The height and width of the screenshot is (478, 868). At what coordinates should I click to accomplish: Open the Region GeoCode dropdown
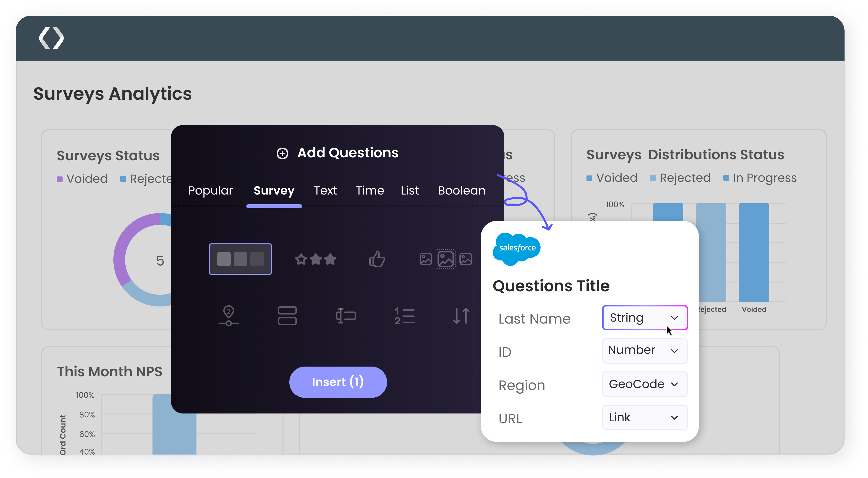coord(645,384)
